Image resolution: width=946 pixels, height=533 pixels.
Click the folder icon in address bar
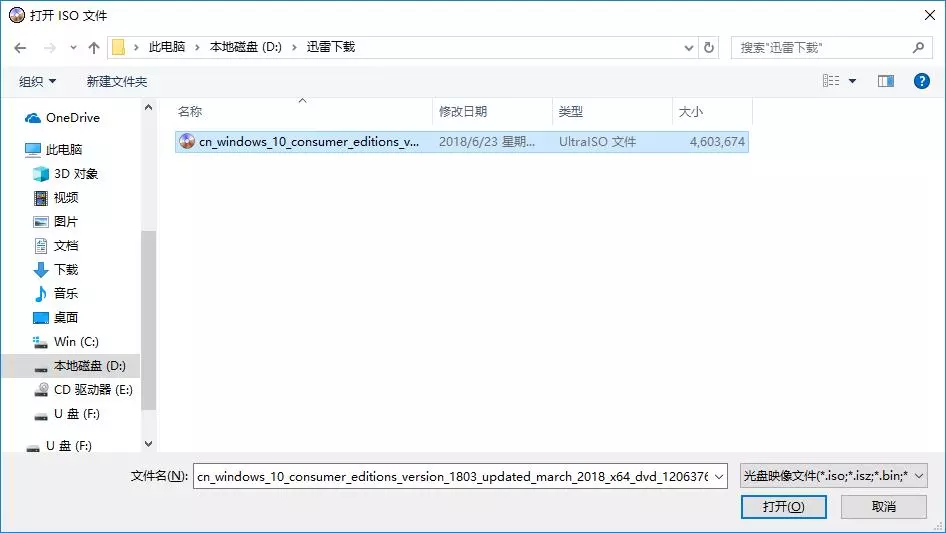point(119,47)
